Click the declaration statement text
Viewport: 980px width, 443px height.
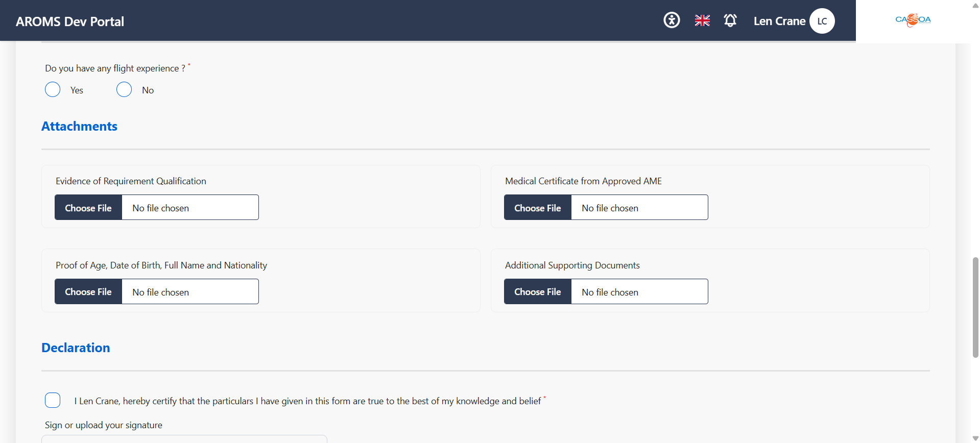pos(307,401)
